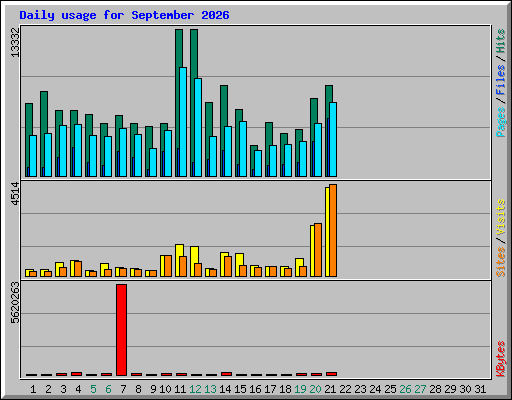Click day label 4 on the x-axis

[x=78, y=389]
